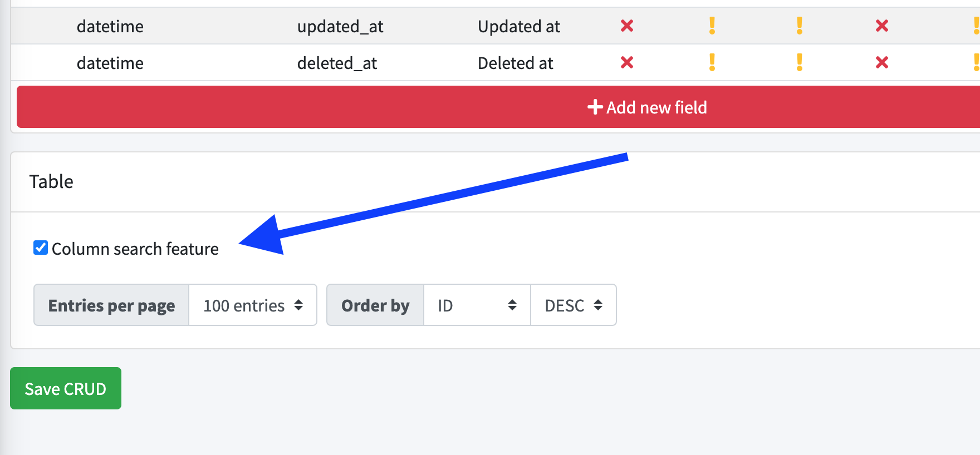The width and height of the screenshot is (980, 455).
Task: Click the Table section header
Action: click(51, 181)
